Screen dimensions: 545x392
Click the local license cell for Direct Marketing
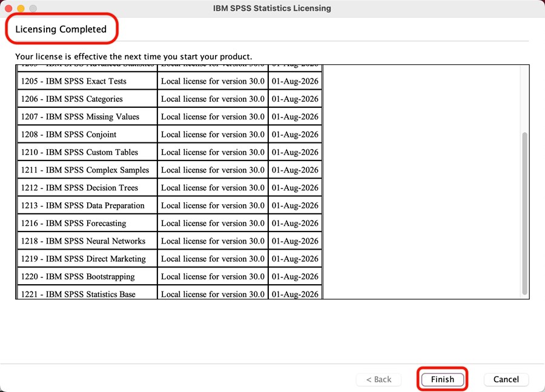[x=213, y=259]
